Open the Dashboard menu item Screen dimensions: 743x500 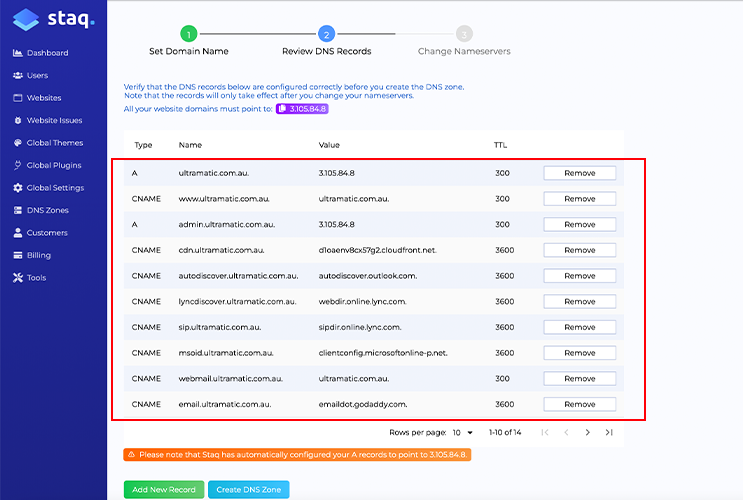coord(47,53)
